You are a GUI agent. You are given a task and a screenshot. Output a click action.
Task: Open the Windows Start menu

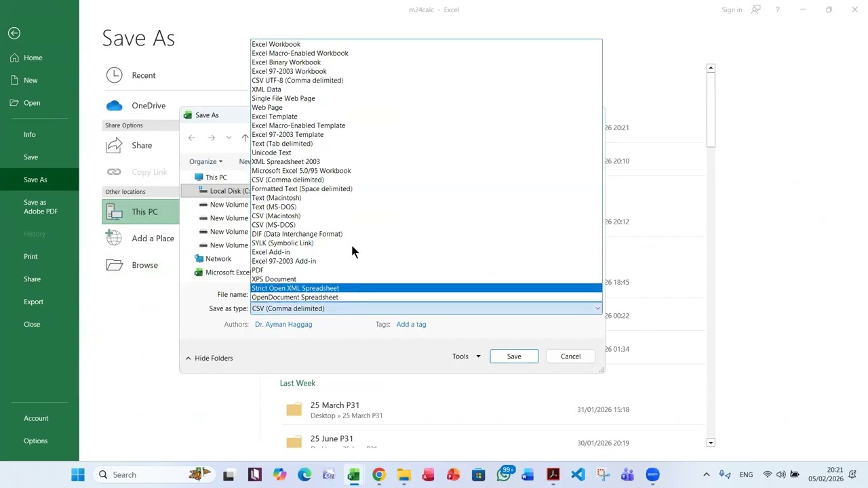[x=78, y=474]
